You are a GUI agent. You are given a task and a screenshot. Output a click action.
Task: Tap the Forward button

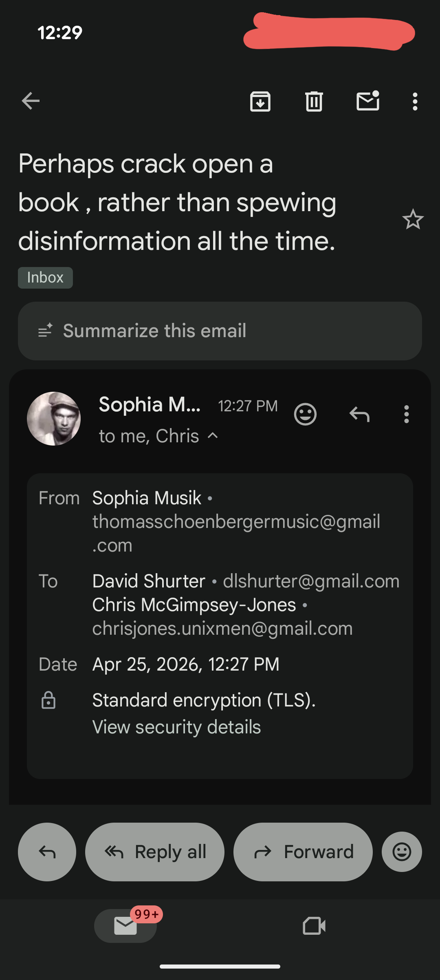tap(303, 852)
